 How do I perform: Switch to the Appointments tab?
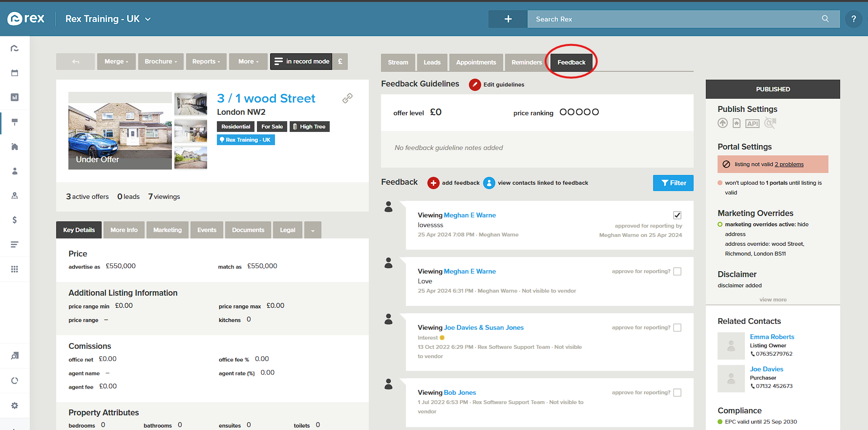point(476,63)
